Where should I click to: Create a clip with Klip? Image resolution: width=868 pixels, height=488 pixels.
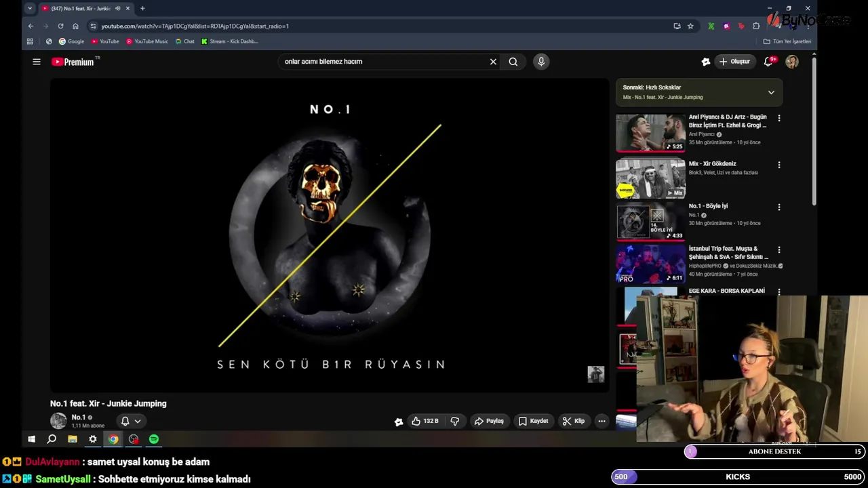pos(574,421)
